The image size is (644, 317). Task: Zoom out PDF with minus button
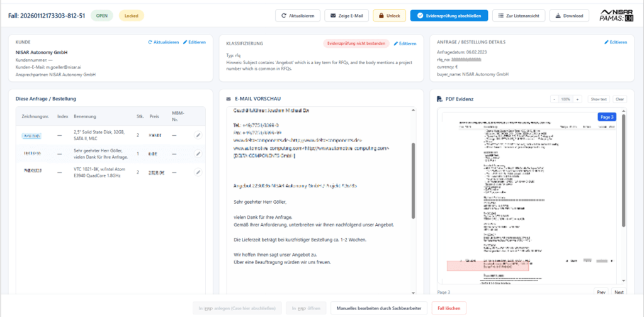[x=554, y=99]
